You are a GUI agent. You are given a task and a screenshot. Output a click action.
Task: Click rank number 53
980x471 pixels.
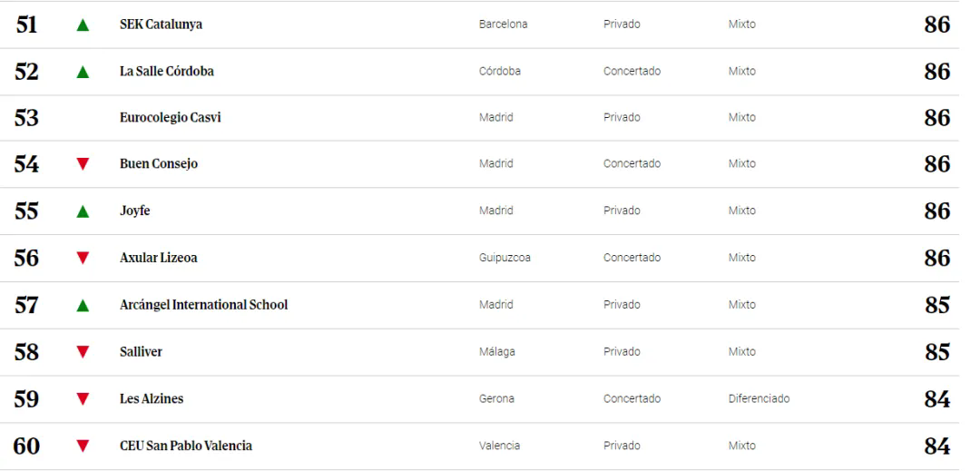tap(26, 117)
